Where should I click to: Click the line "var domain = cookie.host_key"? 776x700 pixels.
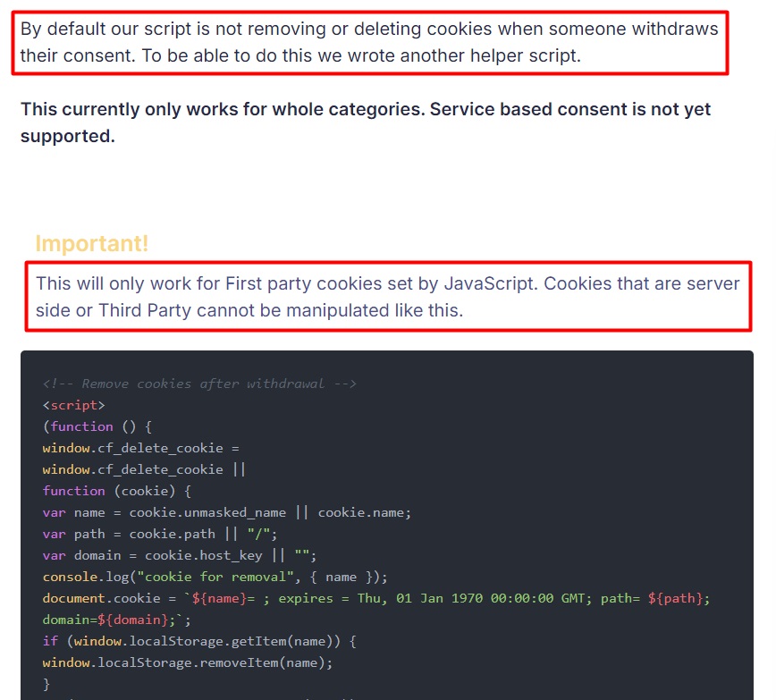pos(179,555)
